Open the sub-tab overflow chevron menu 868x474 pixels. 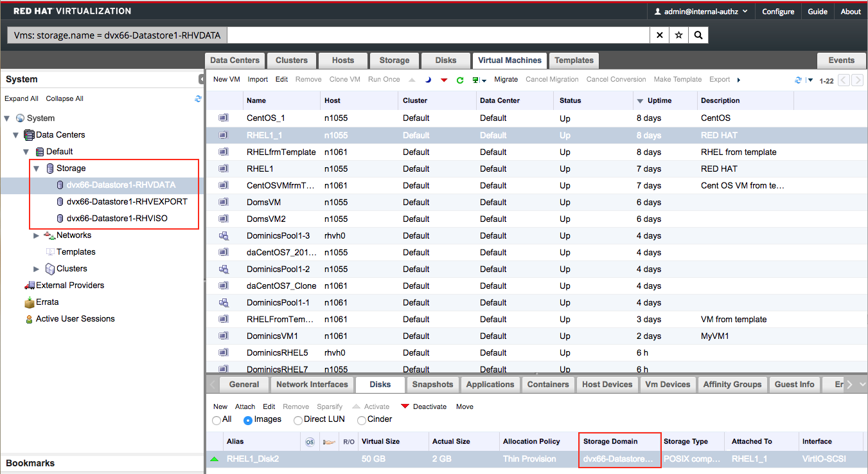click(x=862, y=385)
